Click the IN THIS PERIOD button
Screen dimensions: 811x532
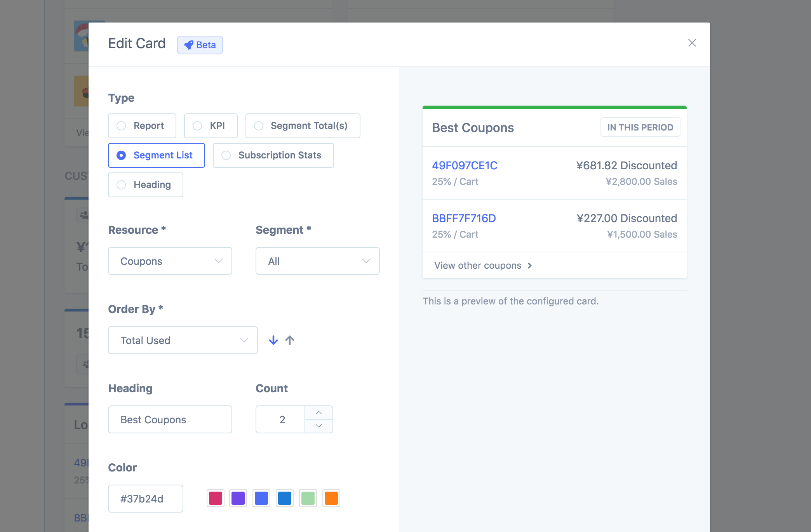tap(640, 127)
